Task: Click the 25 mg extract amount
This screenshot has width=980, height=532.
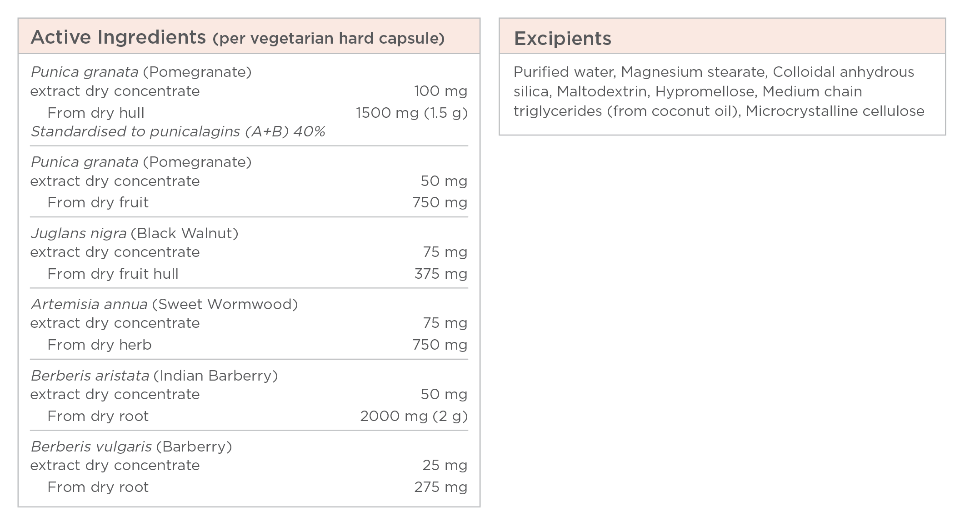Action: click(x=445, y=465)
